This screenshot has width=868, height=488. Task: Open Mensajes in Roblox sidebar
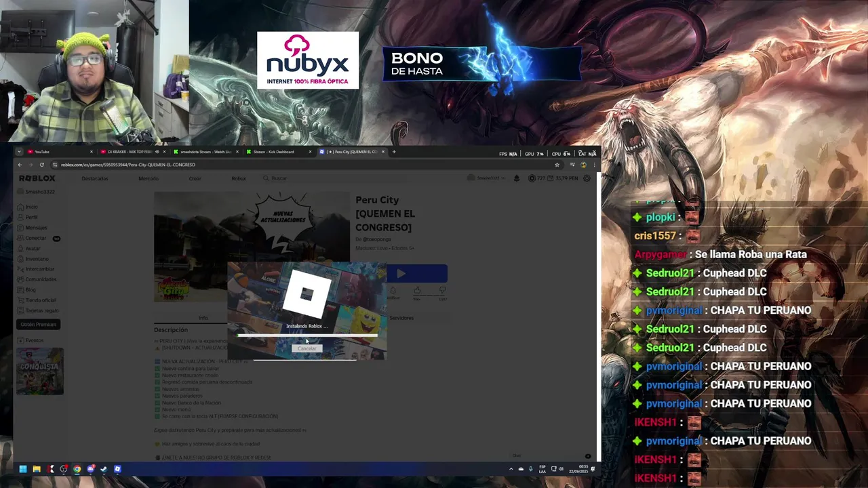tap(33, 228)
